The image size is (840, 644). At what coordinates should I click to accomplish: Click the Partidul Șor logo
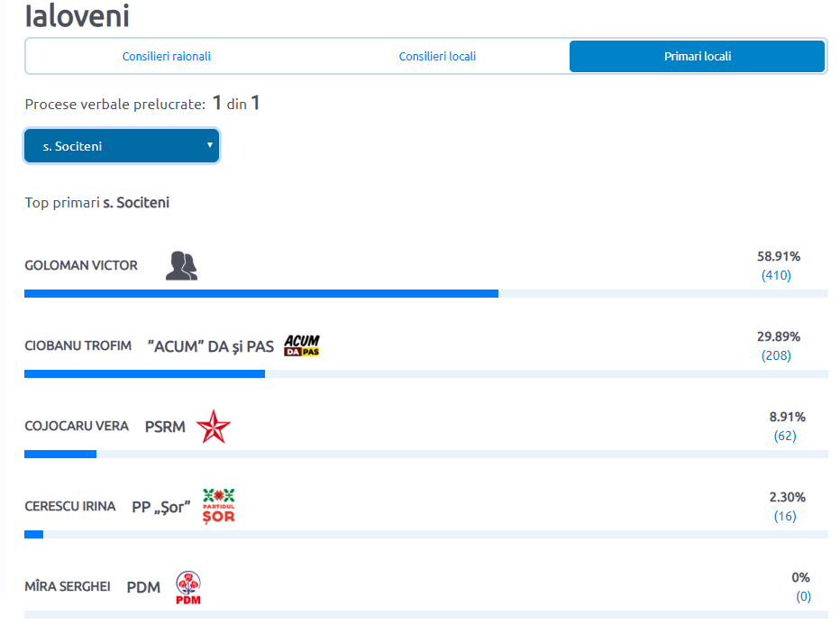click(x=219, y=506)
